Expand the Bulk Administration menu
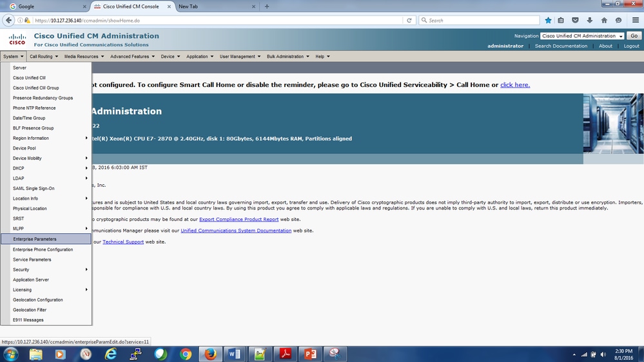 point(288,57)
